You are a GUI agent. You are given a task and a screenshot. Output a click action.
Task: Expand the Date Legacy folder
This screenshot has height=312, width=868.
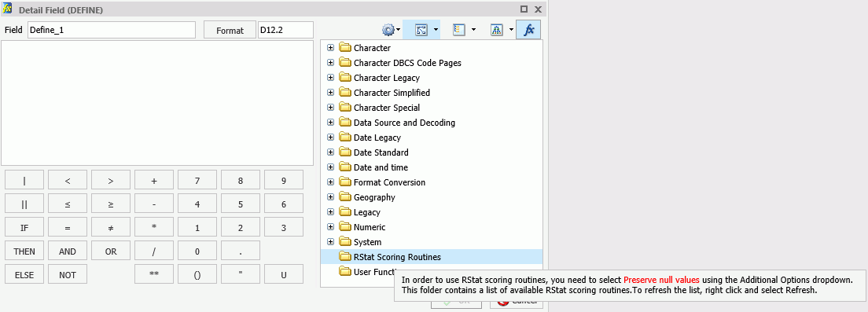pos(330,138)
